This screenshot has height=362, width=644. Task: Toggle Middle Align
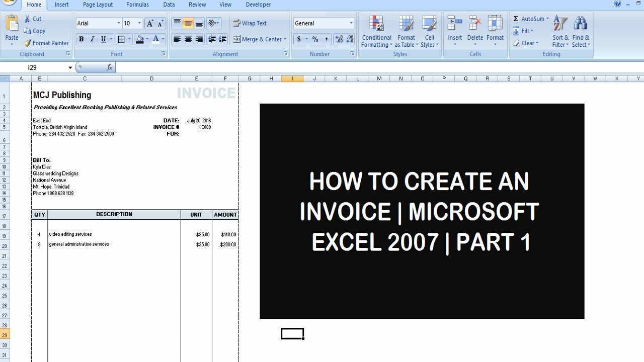click(188, 23)
